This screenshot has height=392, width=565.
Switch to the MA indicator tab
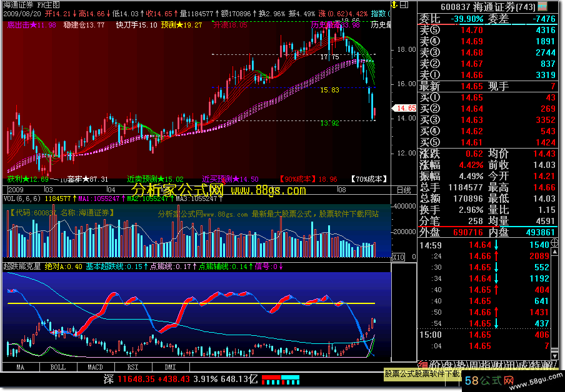click(x=21, y=367)
